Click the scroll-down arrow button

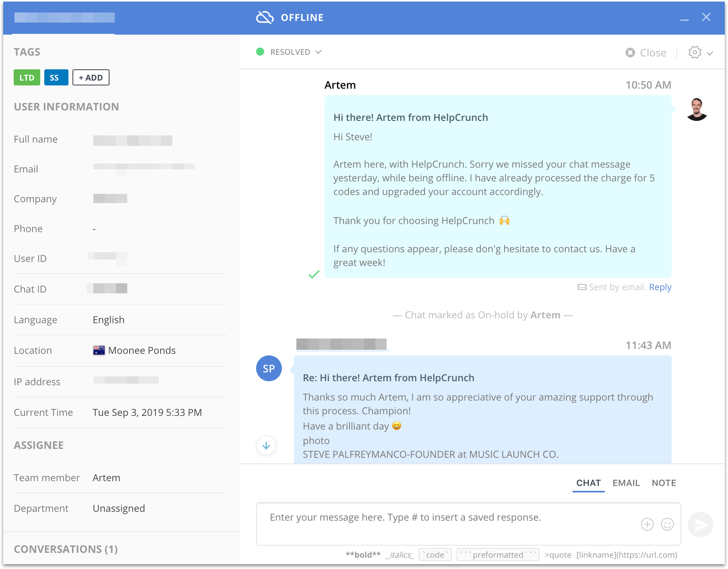pos(266,445)
